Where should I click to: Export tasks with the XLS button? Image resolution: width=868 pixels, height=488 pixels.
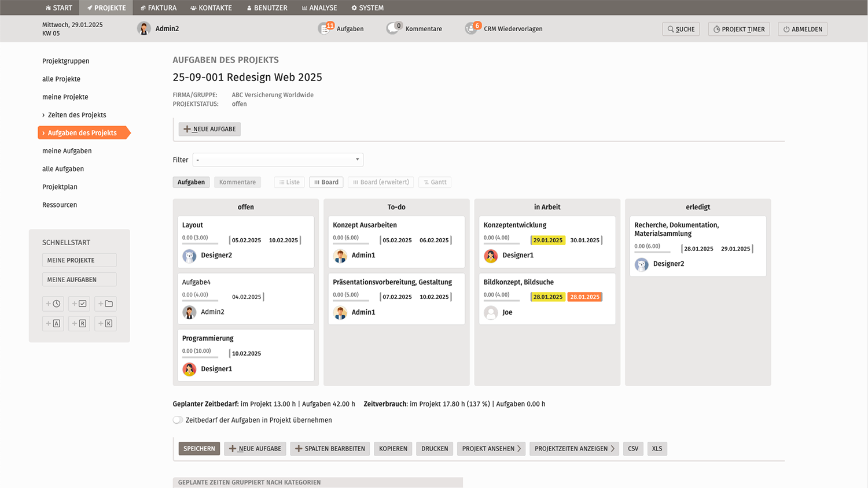coord(657,449)
